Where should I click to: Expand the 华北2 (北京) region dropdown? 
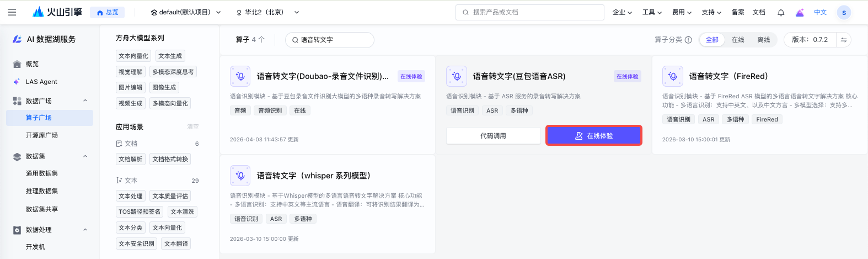[x=268, y=12]
